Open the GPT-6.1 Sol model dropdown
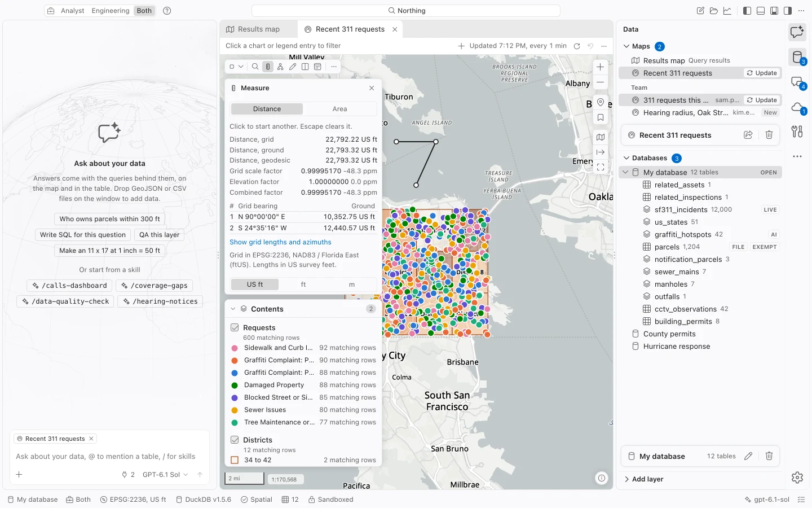This screenshot has height=508, width=812. pyautogui.click(x=165, y=475)
